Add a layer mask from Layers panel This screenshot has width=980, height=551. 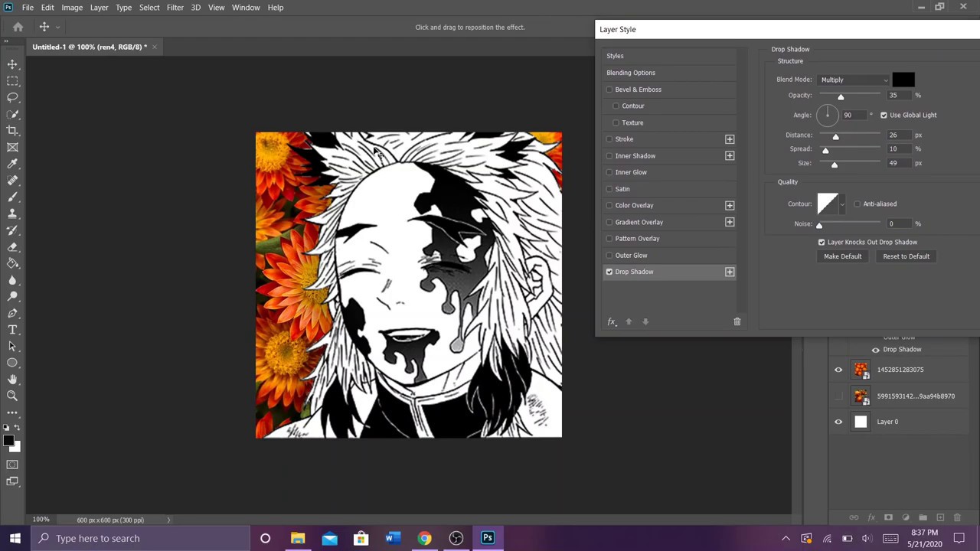(x=888, y=517)
